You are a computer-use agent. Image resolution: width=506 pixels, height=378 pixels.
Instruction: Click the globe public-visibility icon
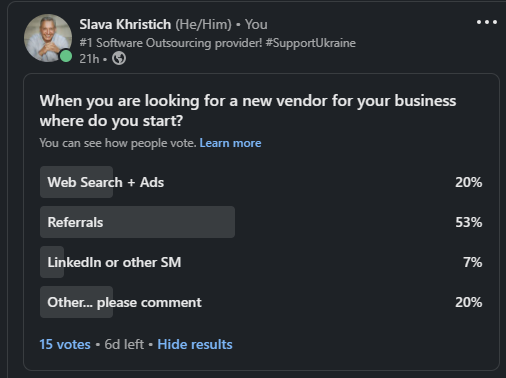click(119, 59)
